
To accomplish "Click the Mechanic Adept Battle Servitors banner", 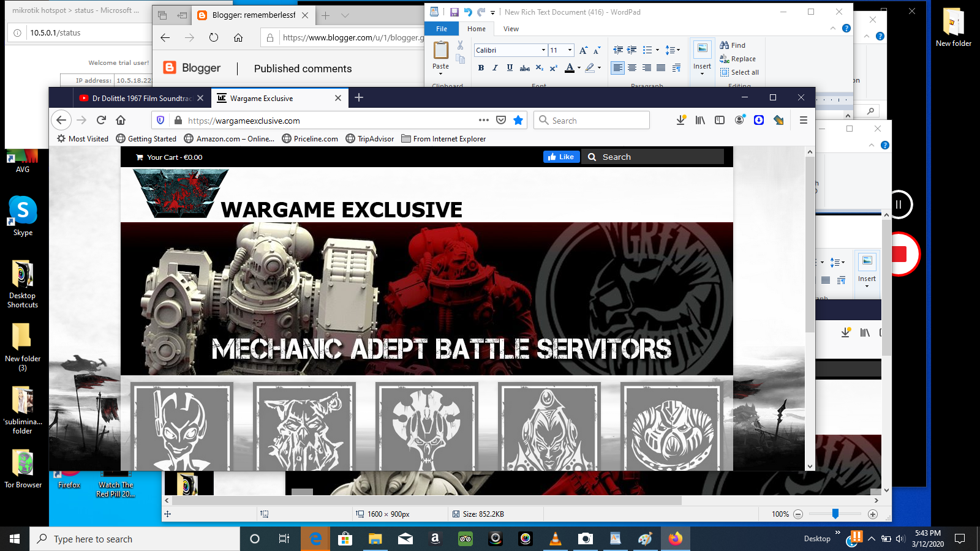I will [427, 299].
